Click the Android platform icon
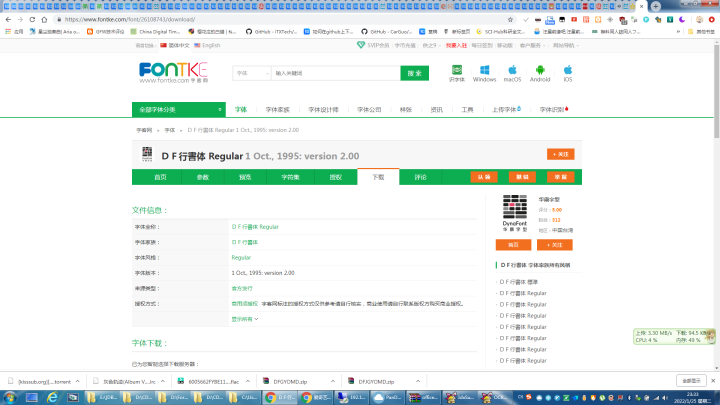 540,73
